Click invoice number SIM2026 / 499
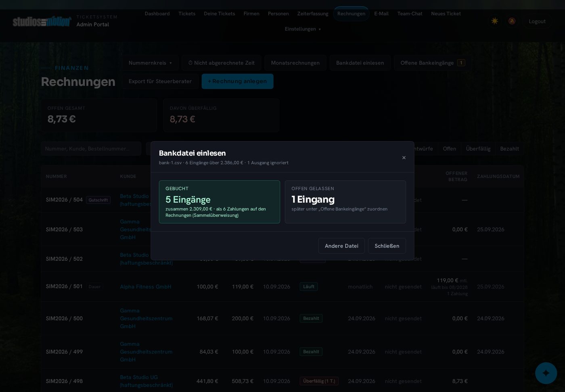The image size is (565, 392). coord(64,352)
